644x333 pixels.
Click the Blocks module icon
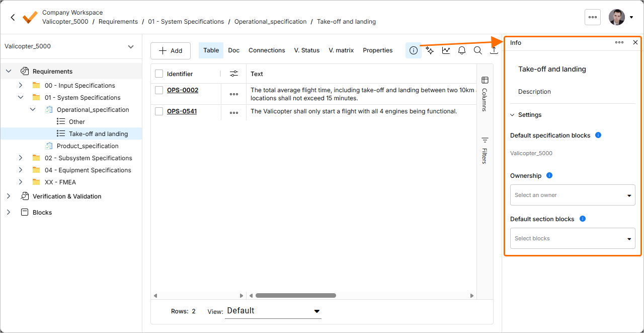tap(25, 212)
